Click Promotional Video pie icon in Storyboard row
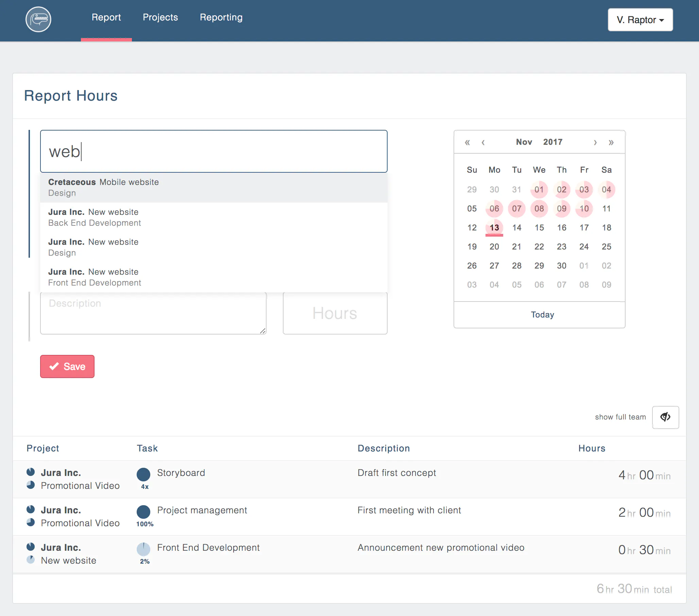Viewport: 699px width, 616px height. tap(31, 485)
